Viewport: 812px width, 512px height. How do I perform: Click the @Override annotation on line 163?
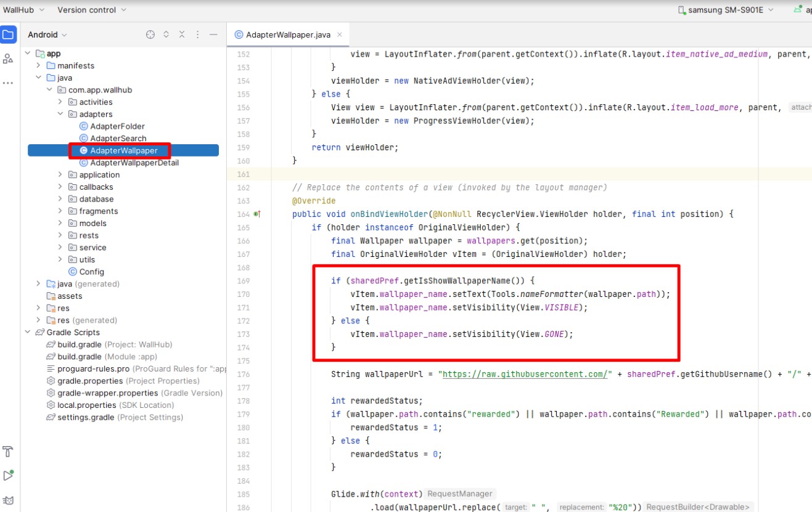pos(314,201)
